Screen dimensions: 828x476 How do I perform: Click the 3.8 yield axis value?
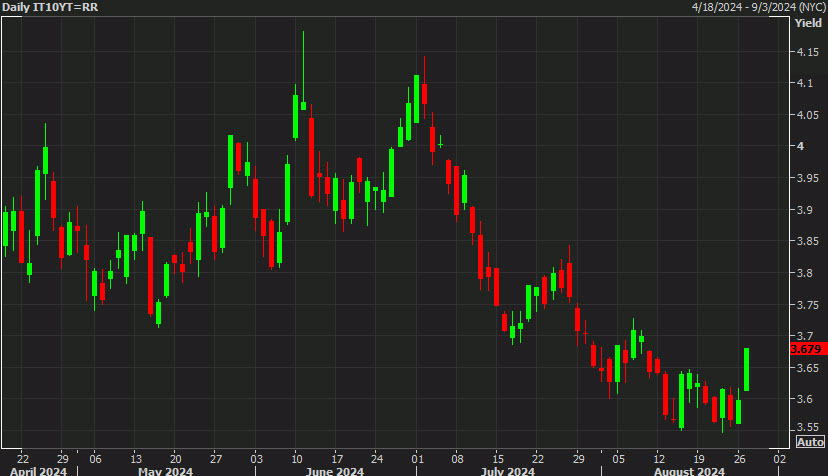804,273
